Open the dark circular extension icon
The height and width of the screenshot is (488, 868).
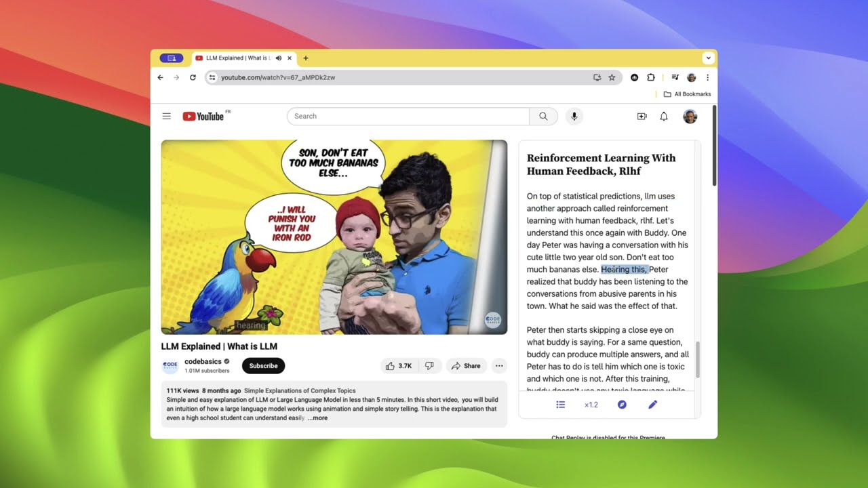[x=635, y=77]
